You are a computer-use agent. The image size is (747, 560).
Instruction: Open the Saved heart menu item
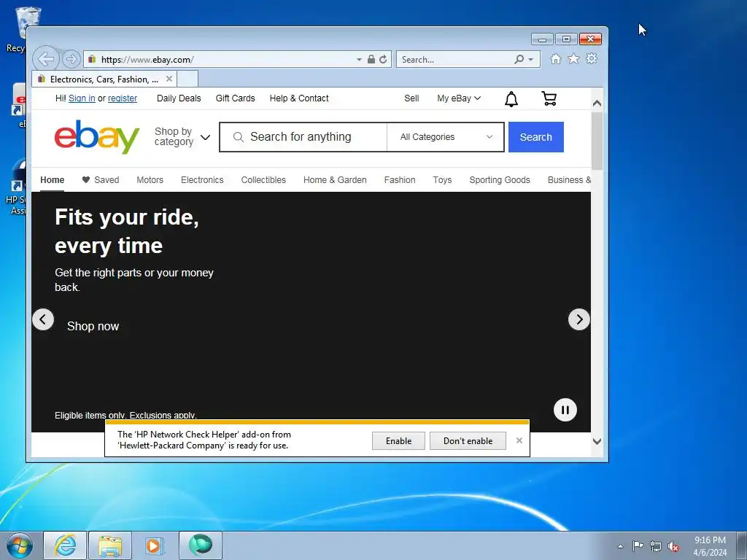point(101,180)
